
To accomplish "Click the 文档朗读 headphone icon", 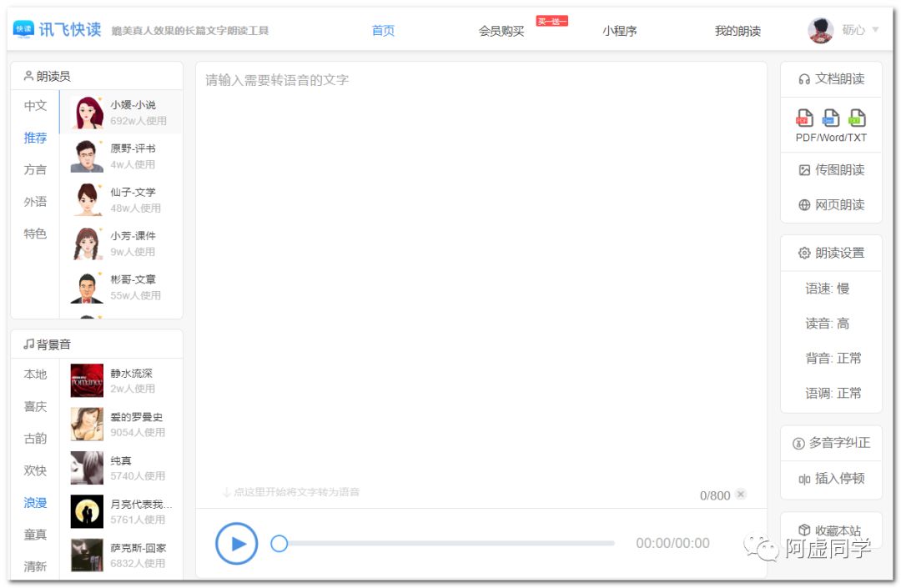I will click(x=804, y=79).
